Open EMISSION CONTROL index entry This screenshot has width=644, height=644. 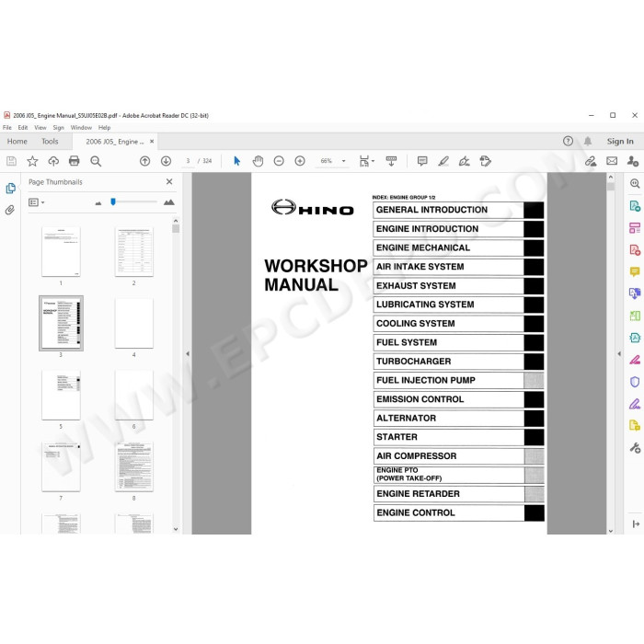point(458,399)
